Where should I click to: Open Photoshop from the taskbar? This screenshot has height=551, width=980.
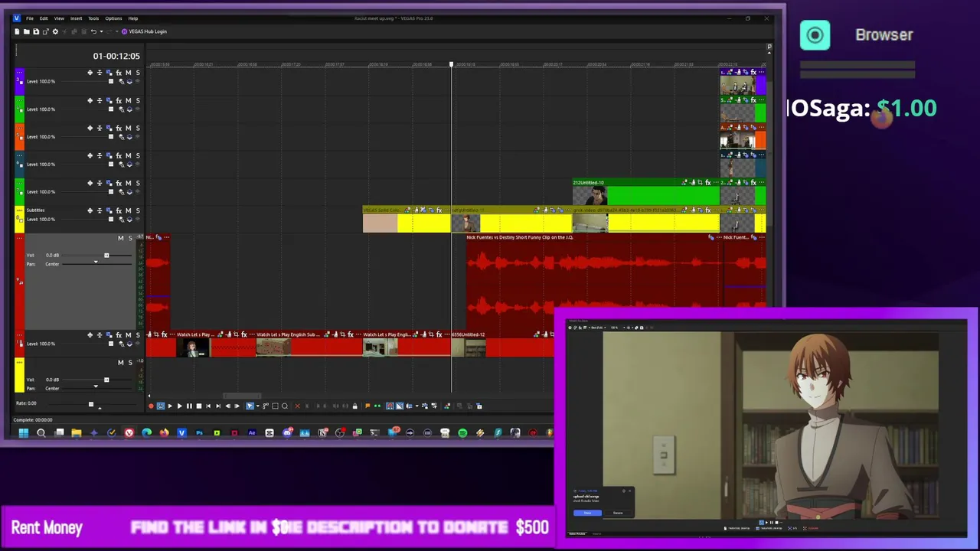(x=200, y=433)
